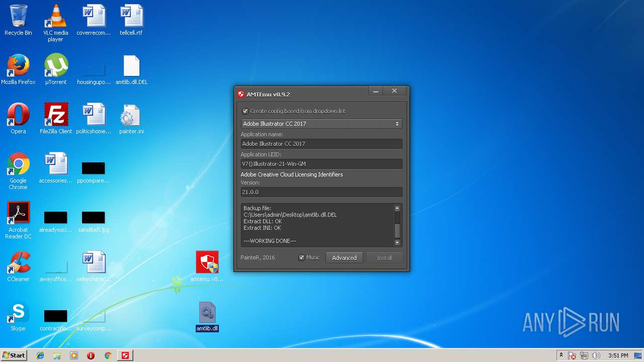Select the amtemu.v0 executable icon
Screen dimensions: 644x362
pyautogui.click(x=207, y=266)
